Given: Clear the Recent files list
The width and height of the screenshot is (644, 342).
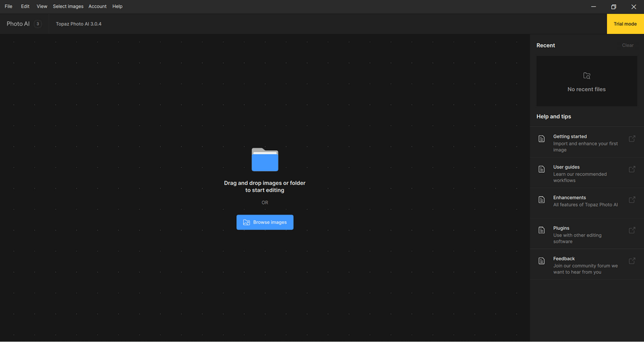Looking at the screenshot, I should click(627, 45).
